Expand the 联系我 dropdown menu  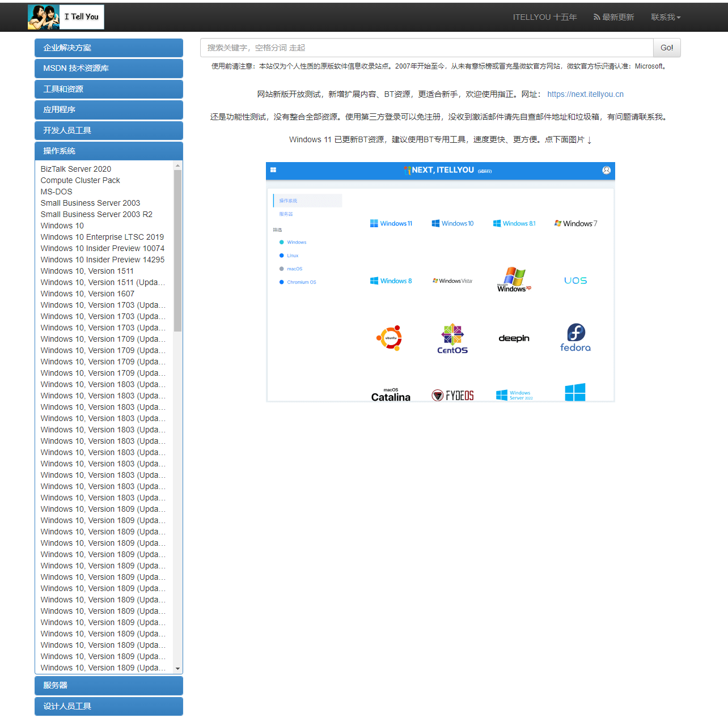click(666, 17)
